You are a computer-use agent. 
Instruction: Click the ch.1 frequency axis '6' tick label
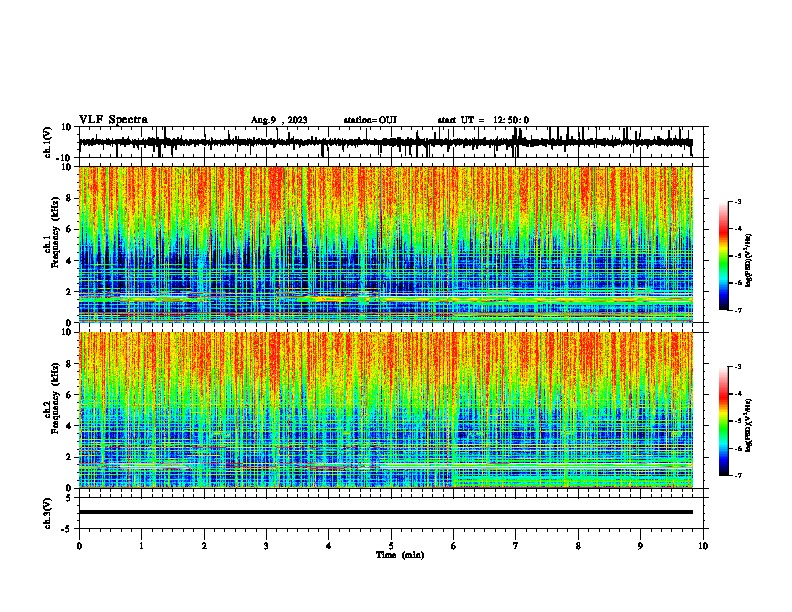[x=69, y=229]
